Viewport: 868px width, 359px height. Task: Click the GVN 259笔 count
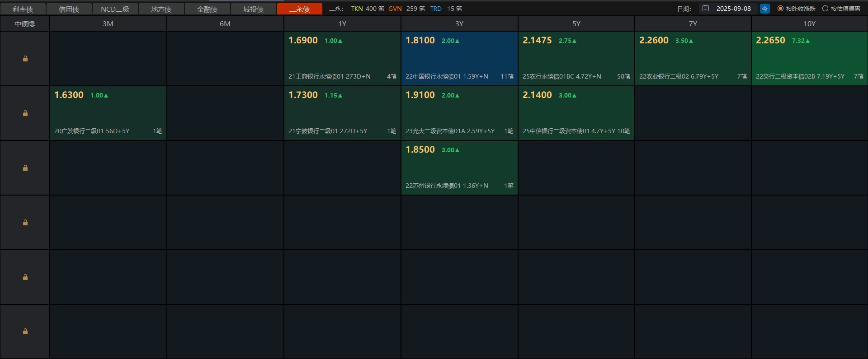coord(406,9)
